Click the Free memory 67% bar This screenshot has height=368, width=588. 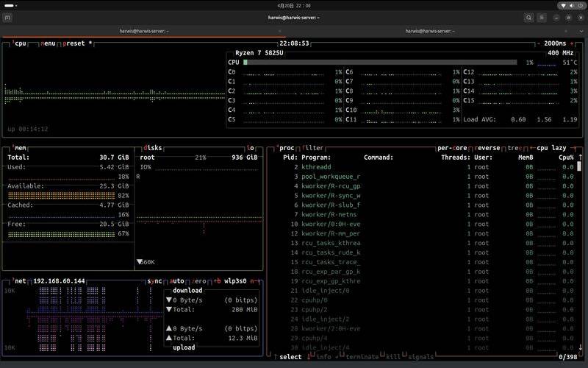pyautogui.click(x=62, y=234)
